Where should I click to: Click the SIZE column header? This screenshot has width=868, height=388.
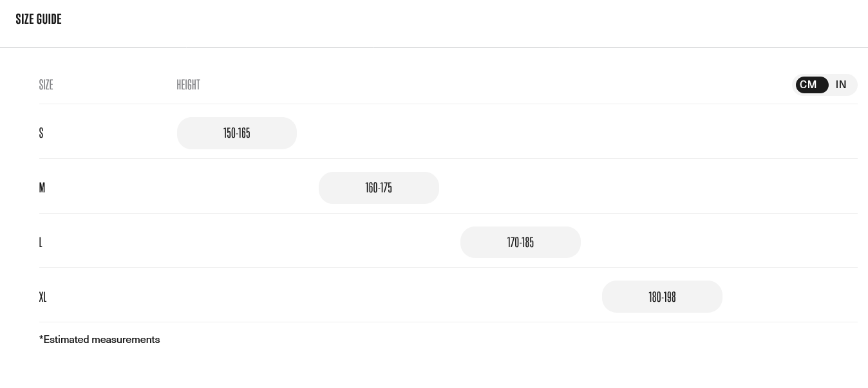tap(46, 85)
